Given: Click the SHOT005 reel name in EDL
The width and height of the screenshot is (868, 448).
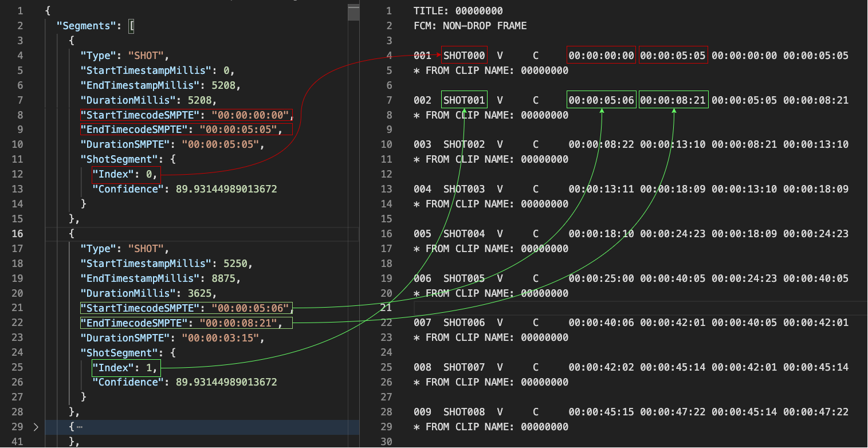Looking at the screenshot, I should (464, 278).
